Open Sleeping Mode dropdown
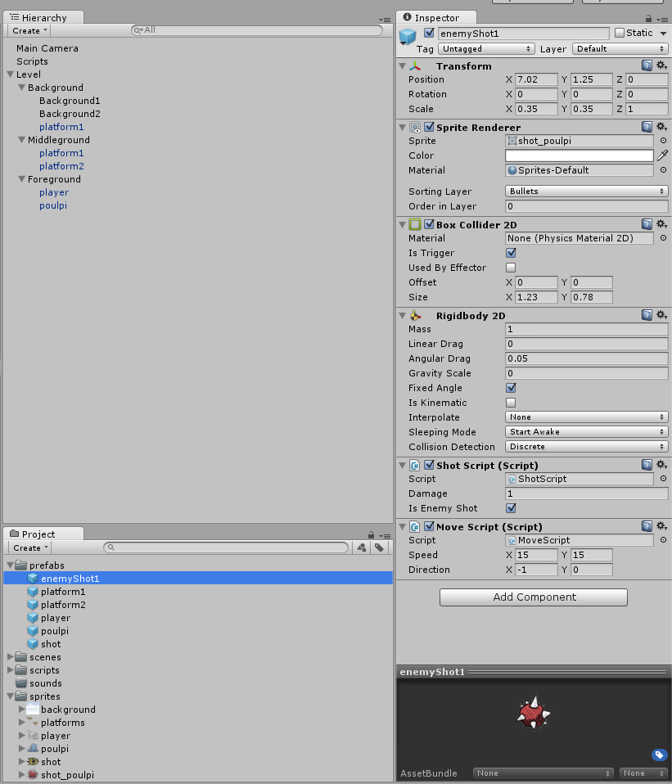The width and height of the screenshot is (672, 784). 587,432
